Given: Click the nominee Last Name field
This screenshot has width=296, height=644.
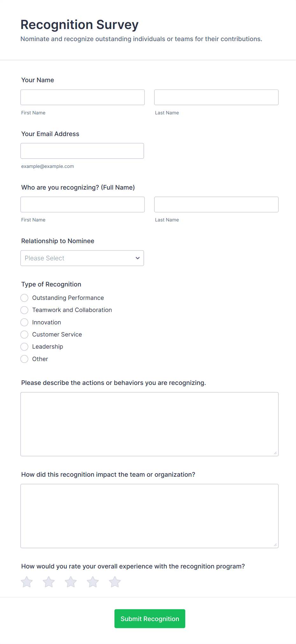Looking at the screenshot, I should coord(216,204).
